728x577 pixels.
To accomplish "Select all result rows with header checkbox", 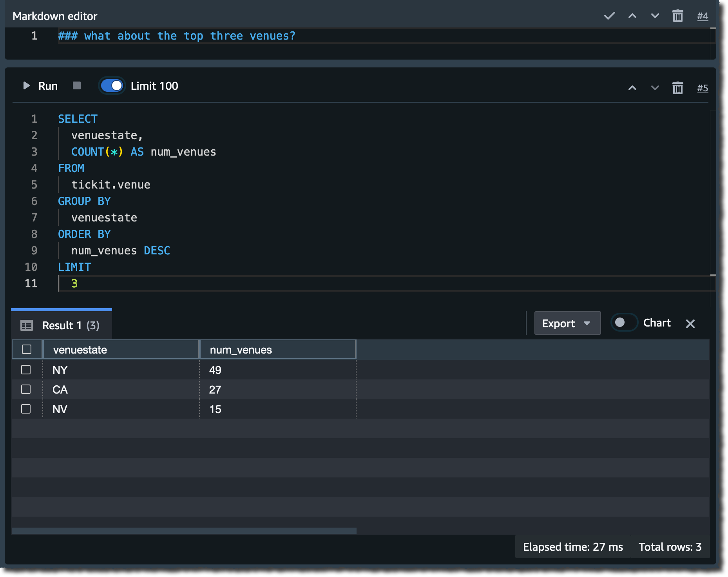I will point(26,349).
